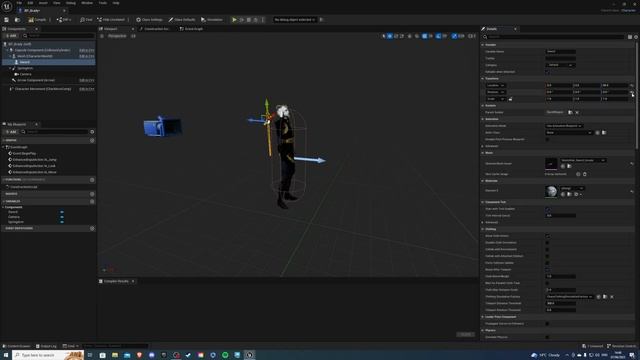
Task: Select the Camera component
Action: tap(25, 74)
